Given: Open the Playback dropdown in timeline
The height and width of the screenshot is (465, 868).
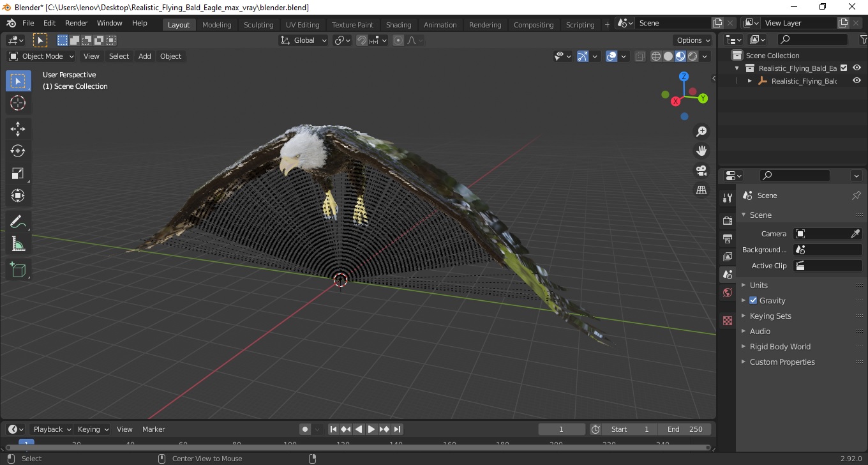Looking at the screenshot, I should pyautogui.click(x=52, y=429).
